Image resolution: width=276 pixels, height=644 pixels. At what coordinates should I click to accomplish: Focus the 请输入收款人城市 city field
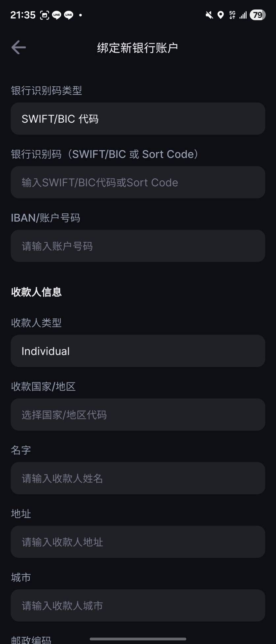138,605
